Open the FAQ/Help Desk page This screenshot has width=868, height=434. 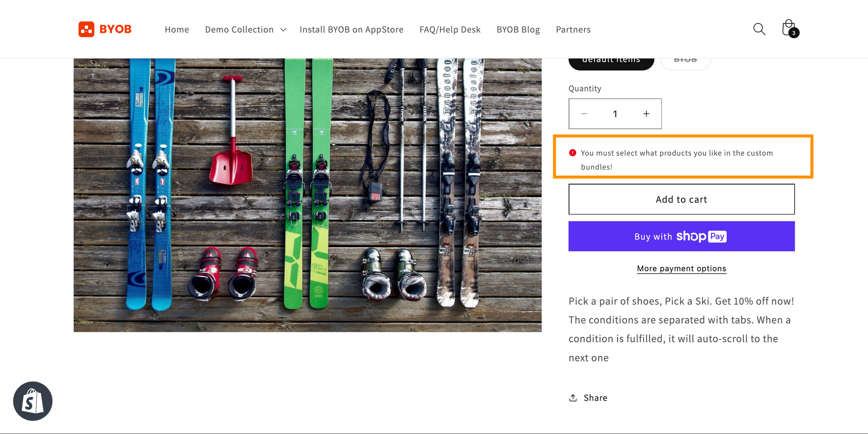coord(450,29)
